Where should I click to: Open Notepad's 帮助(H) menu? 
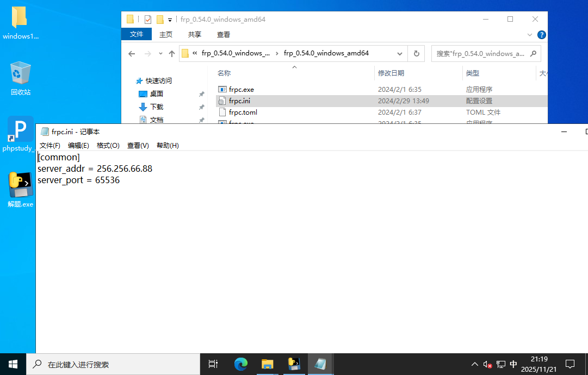click(x=168, y=145)
